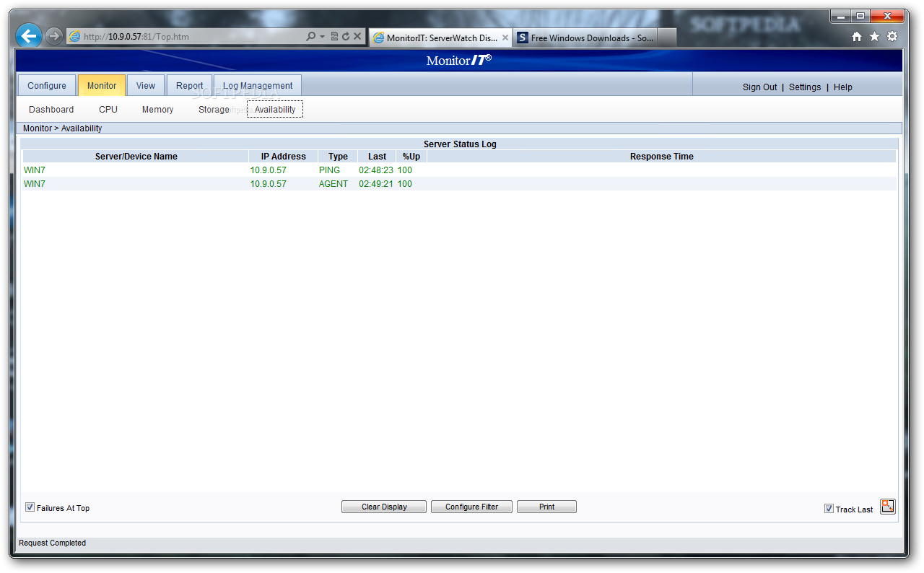This screenshot has height=573, width=924.
Task: Click the Internet Explorer page icon in address bar
Action: point(75,36)
